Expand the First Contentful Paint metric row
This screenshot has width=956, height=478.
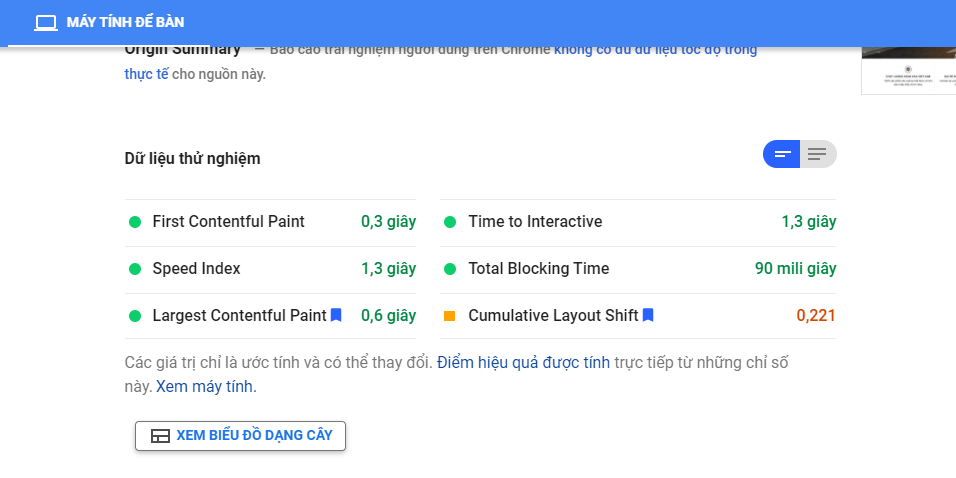[x=270, y=222]
